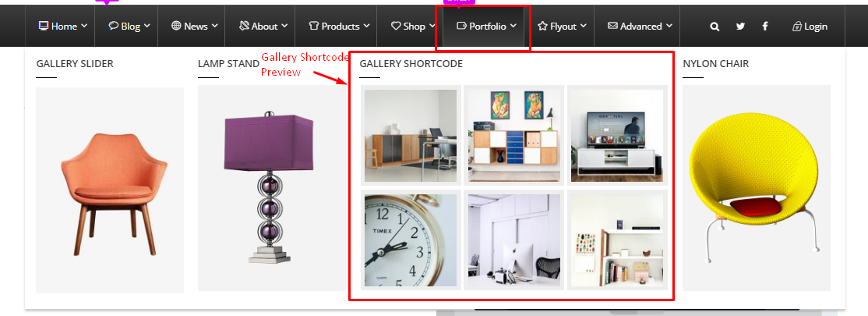Open the TV stand gallery thumbnail

pos(617,135)
